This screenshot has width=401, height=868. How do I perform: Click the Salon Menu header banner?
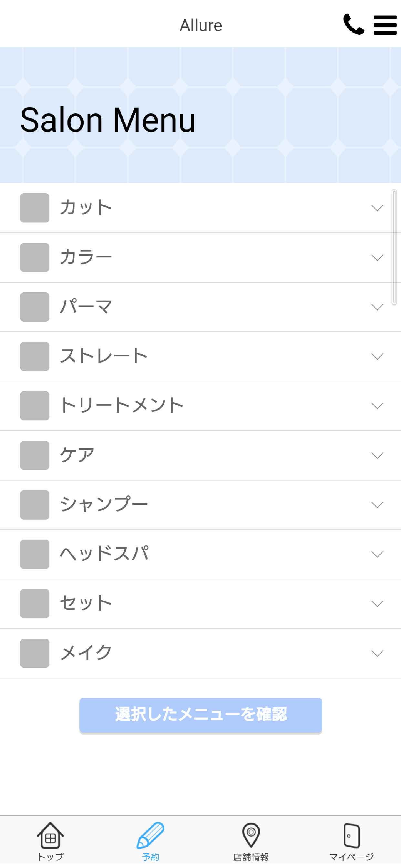tap(200, 115)
